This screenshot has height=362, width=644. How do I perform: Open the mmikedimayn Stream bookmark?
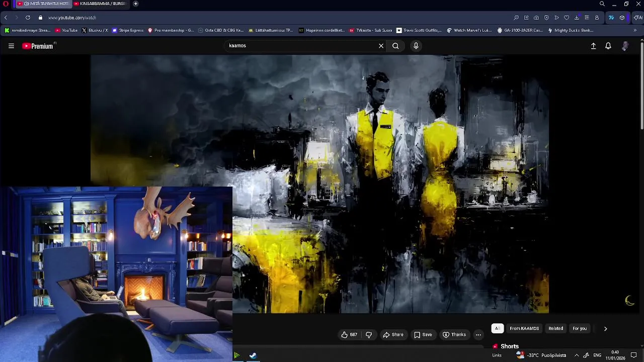tap(28, 30)
